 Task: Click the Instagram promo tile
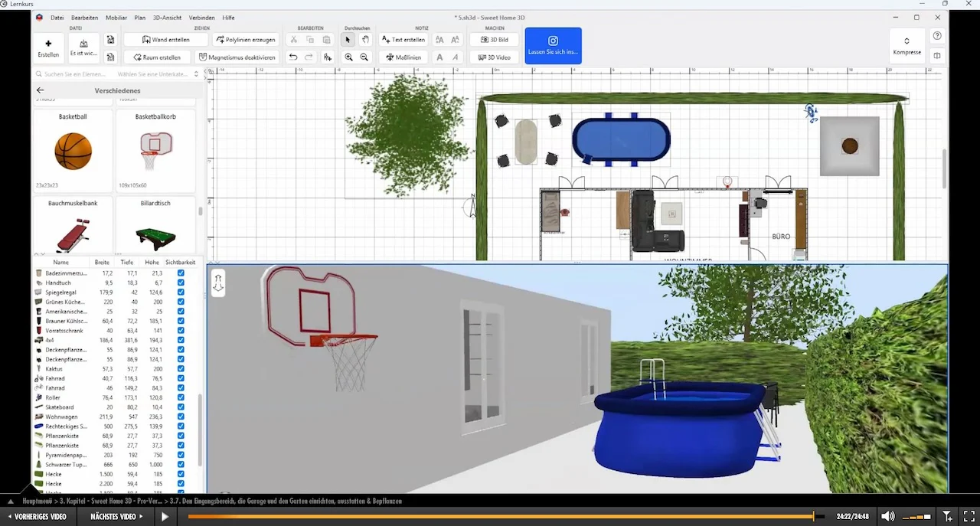(553, 45)
